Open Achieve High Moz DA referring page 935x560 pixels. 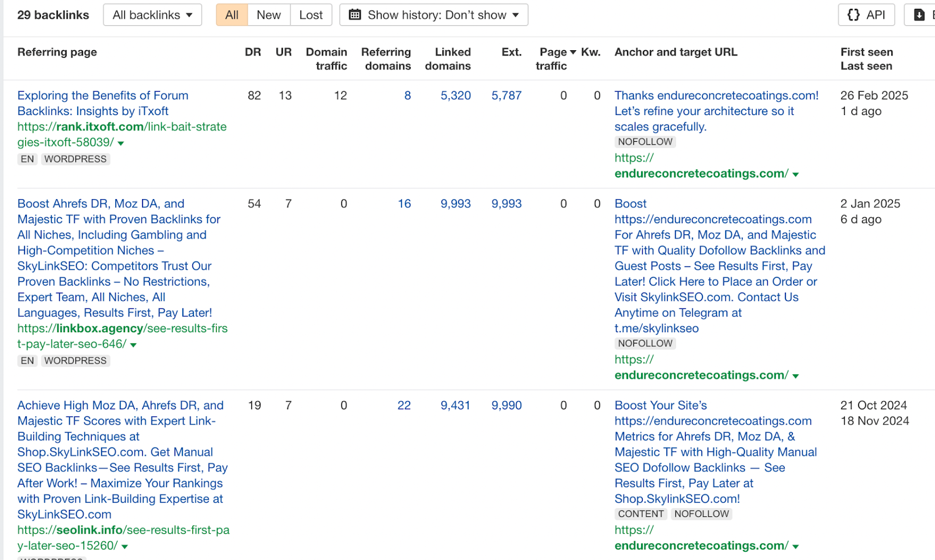(122, 460)
